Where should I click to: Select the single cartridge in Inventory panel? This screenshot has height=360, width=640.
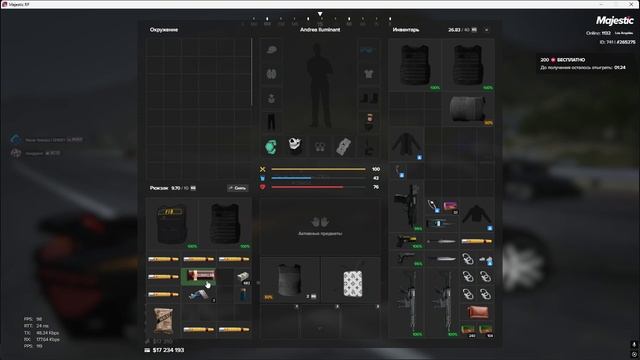pyautogui.click(x=477, y=241)
